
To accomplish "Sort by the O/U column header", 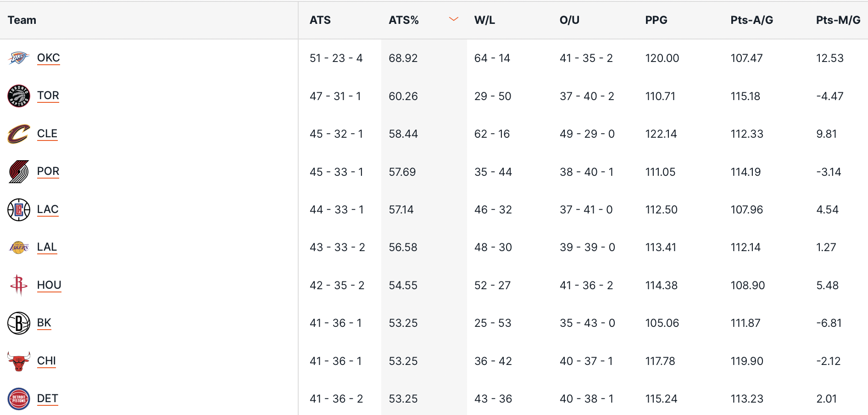I will tap(569, 20).
